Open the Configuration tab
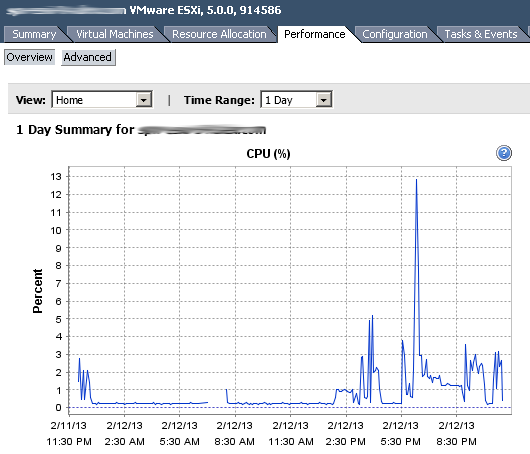This screenshot has width=530, height=454. pos(395,34)
